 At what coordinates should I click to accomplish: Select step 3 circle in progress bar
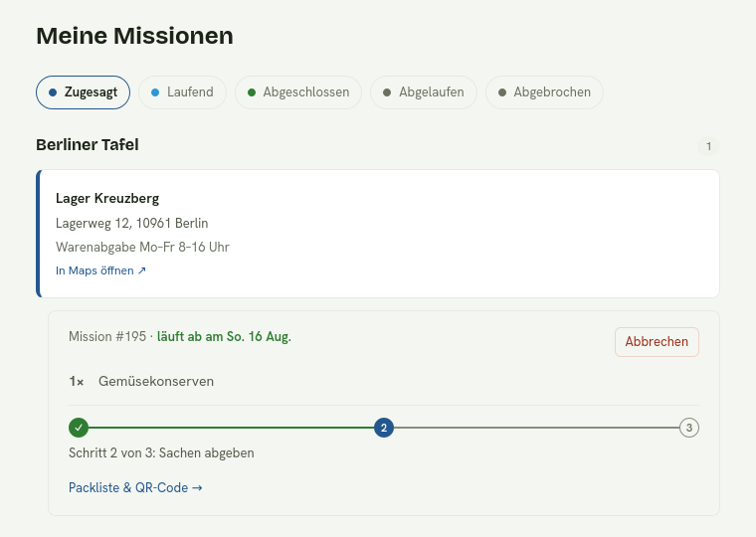(x=689, y=428)
